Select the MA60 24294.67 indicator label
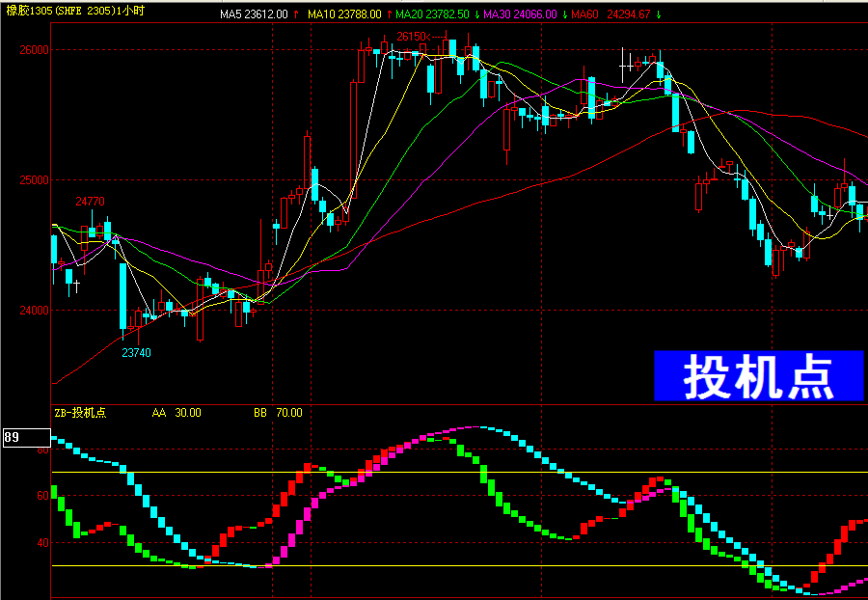The height and width of the screenshot is (600, 868). pyautogui.click(x=610, y=14)
